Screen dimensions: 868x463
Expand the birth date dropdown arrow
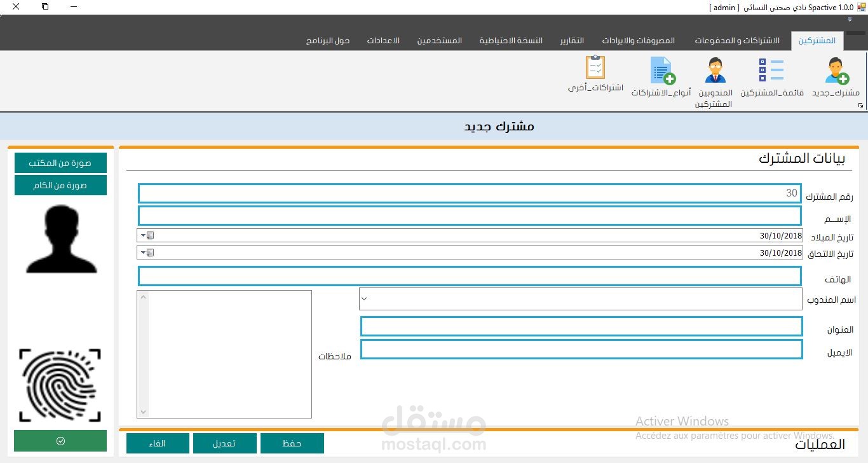point(142,235)
